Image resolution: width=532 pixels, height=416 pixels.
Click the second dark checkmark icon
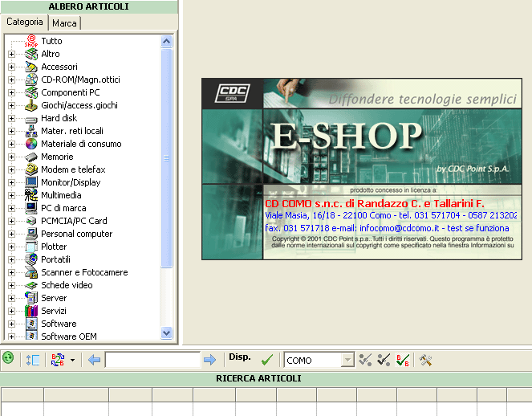tap(384, 360)
